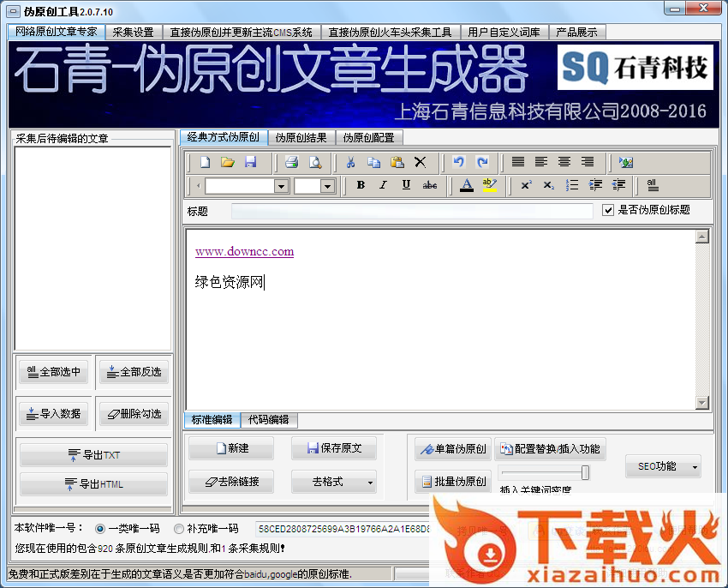Click the 标题 title input field
728x588 pixels.
pyautogui.click(x=411, y=211)
